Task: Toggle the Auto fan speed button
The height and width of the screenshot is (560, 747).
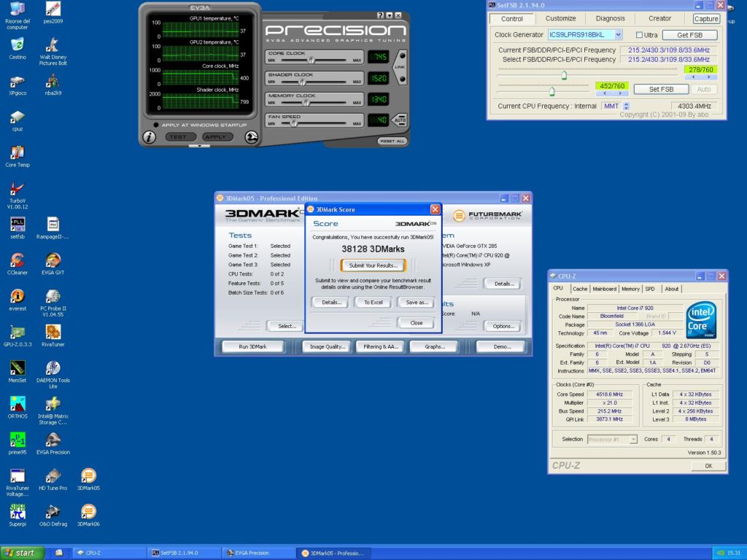Action: 400,120
